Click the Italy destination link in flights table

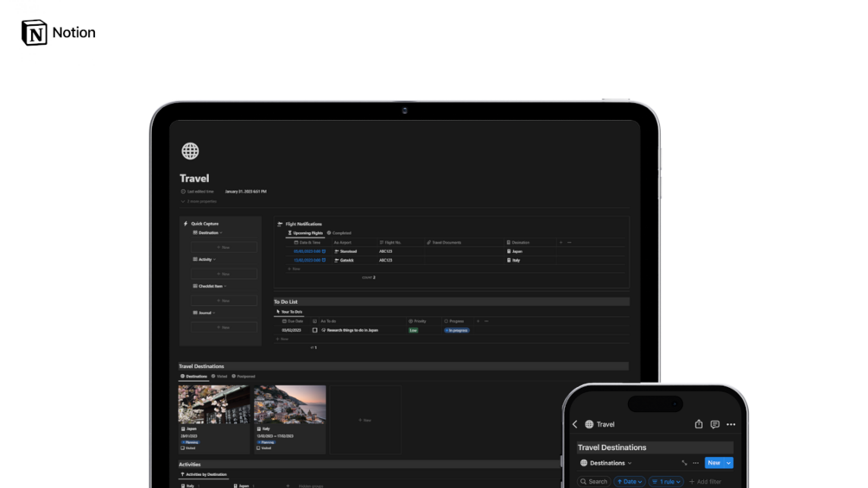[x=514, y=260]
